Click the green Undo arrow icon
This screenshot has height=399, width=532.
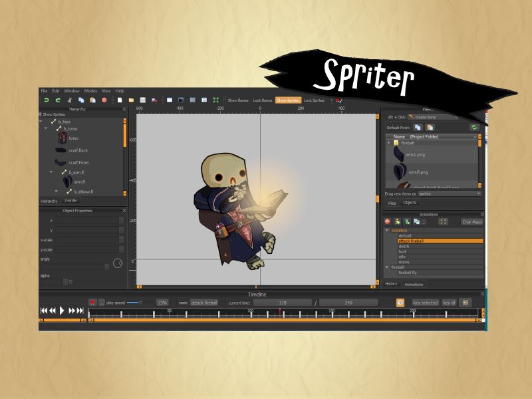click(47, 100)
